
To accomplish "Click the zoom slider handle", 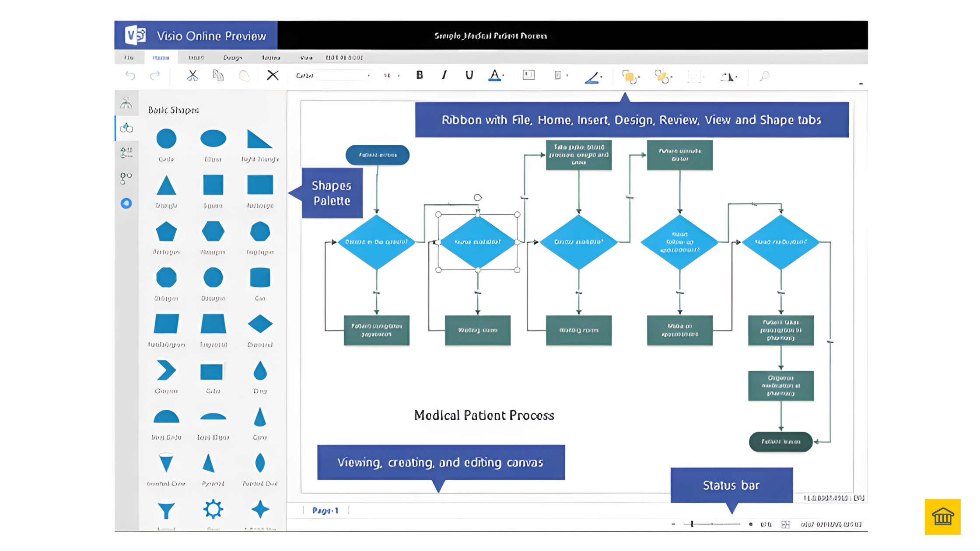I will [692, 524].
